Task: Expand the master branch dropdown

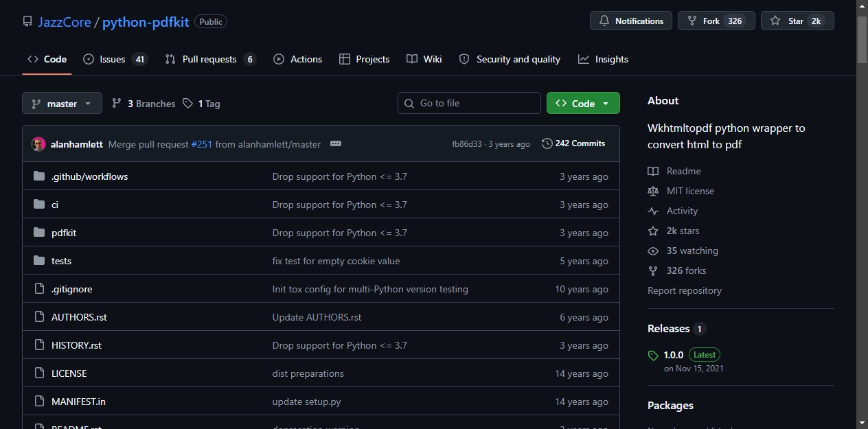Action: (62, 103)
